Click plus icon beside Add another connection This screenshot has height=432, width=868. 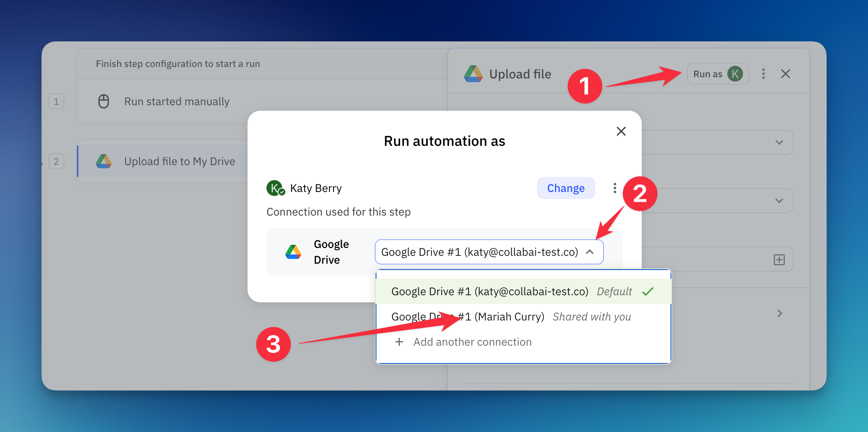(x=399, y=342)
